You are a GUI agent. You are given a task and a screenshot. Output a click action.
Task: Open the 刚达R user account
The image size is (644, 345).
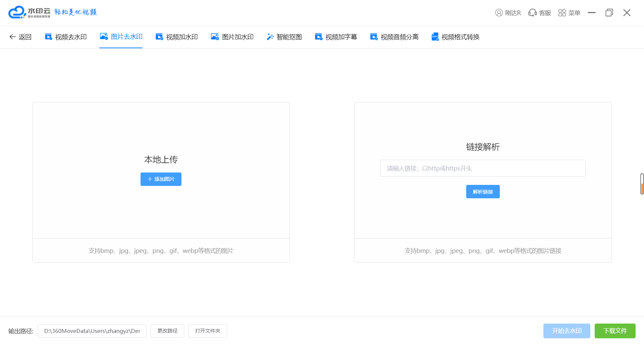pos(508,13)
